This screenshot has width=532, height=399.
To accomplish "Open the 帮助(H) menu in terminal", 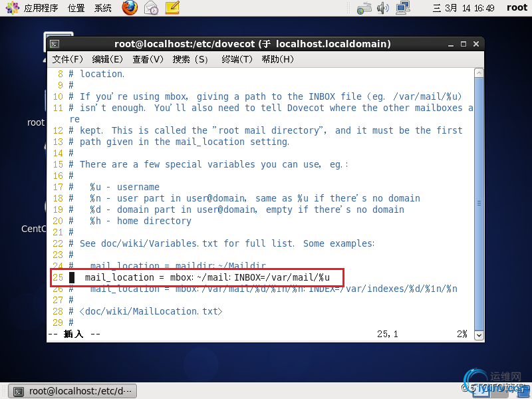I will tap(277, 59).
